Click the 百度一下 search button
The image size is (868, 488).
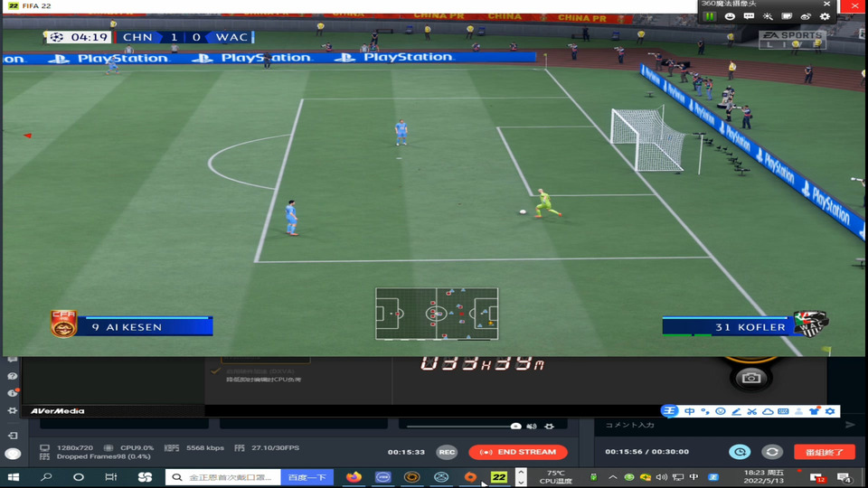[307, 477]
